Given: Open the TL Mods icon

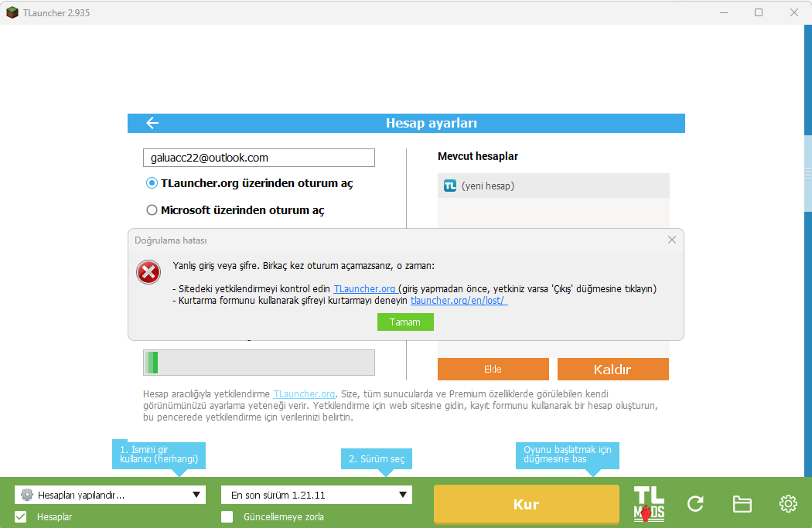Looking at the screenshot, I should pyautogui.click(x=649, y=504).
